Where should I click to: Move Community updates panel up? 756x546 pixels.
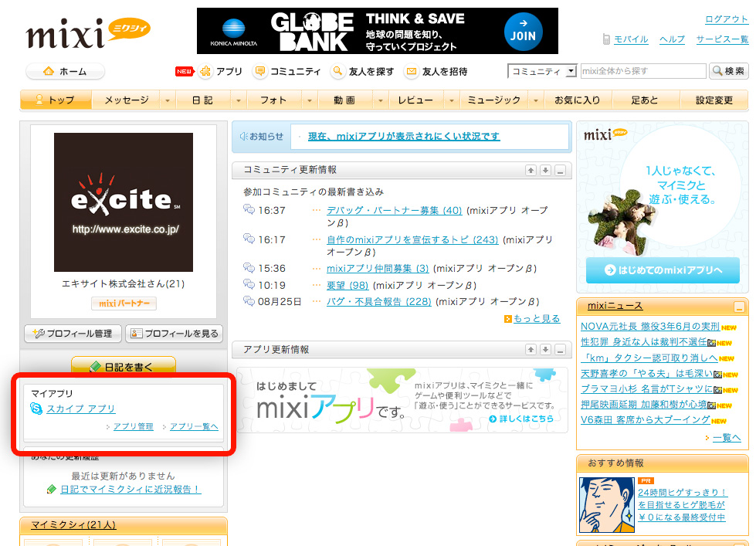point(531,170)
